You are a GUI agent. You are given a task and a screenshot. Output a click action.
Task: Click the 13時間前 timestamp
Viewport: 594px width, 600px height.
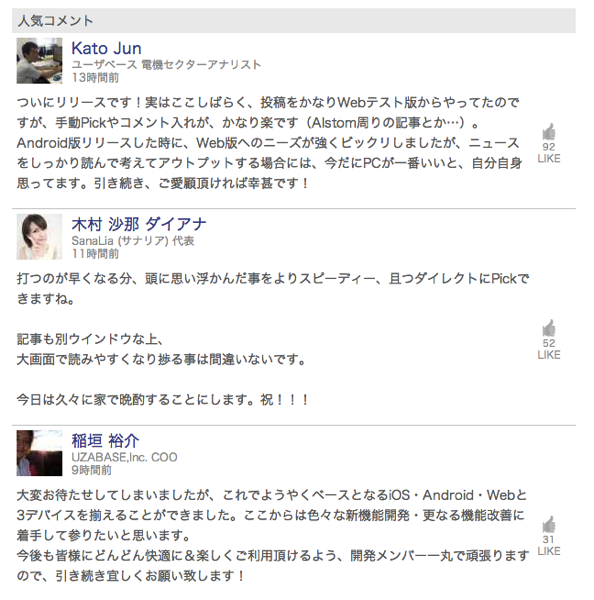(x=95, y=78)
